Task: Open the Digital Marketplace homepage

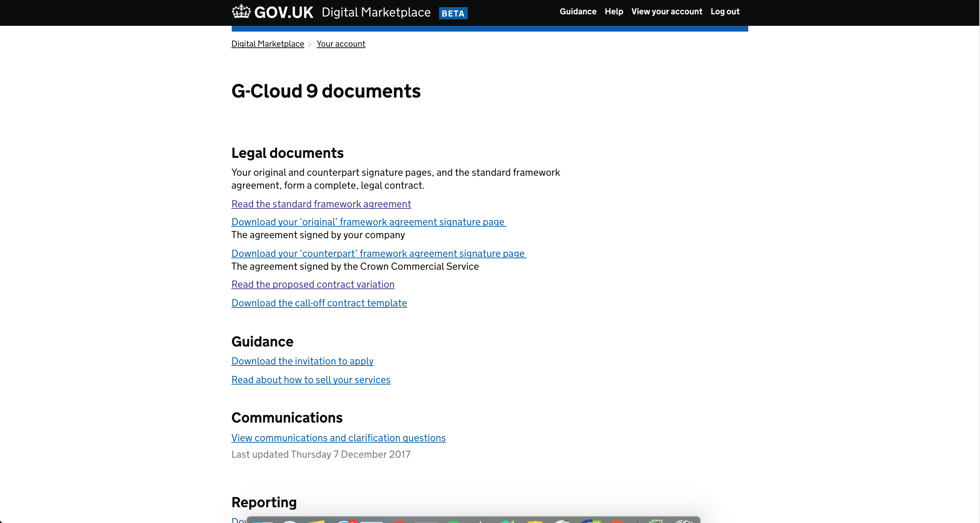Action: click(x=268, y=44)
